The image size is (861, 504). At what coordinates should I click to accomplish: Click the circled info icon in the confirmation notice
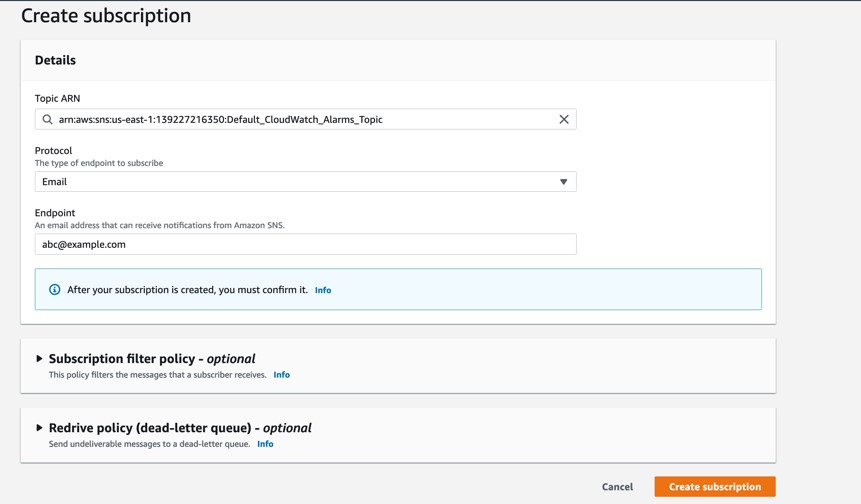(54, 289)
